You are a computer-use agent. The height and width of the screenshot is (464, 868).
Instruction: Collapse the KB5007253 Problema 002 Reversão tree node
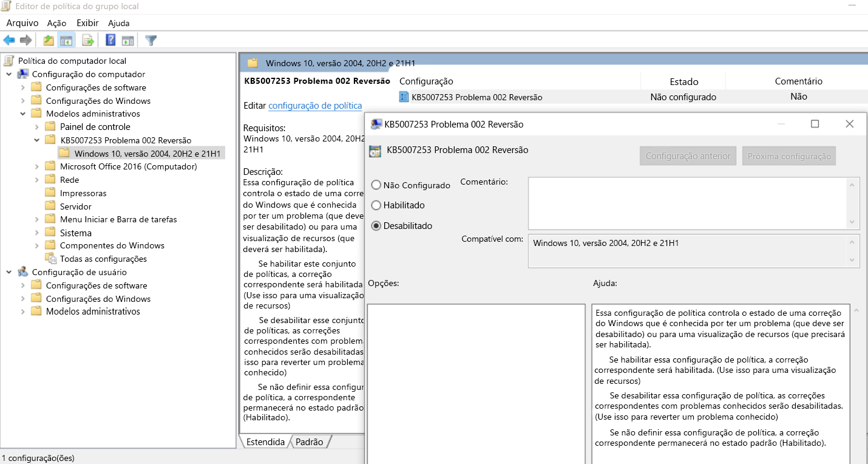click(x=36, y=140)
